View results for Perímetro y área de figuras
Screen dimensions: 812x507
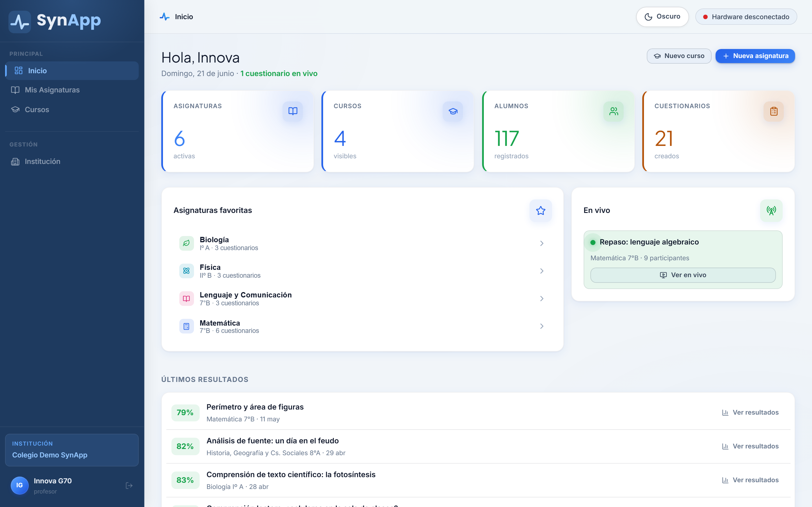[x=750, y=412]
